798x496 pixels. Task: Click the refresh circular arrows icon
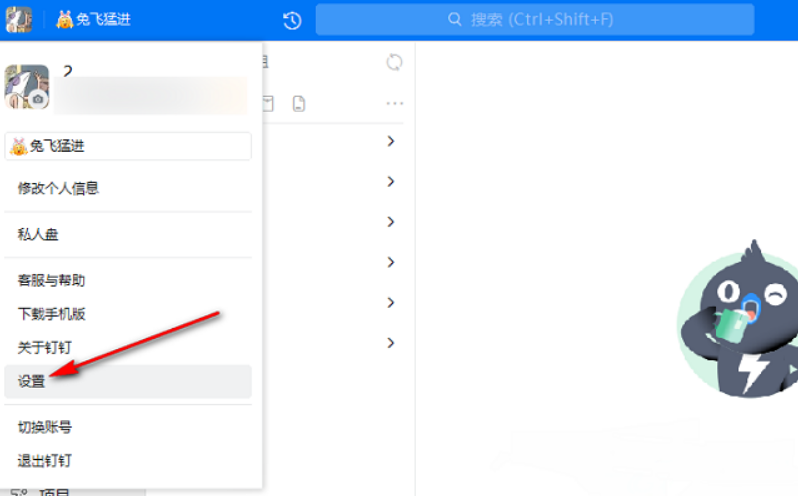coord(394,63)
